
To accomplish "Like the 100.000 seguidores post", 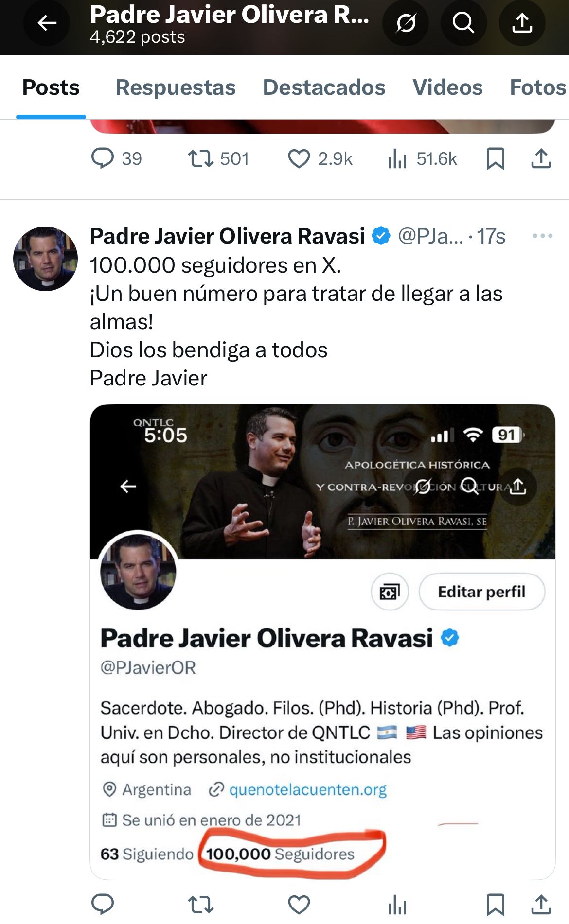I will [x=299, y=905].
